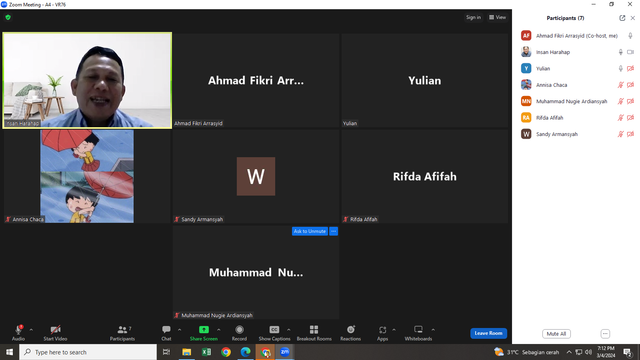This screenshot has width=640, height=360.
Task: Click camera-off icon for Rifda Afifah
Action: click(631, 118)
